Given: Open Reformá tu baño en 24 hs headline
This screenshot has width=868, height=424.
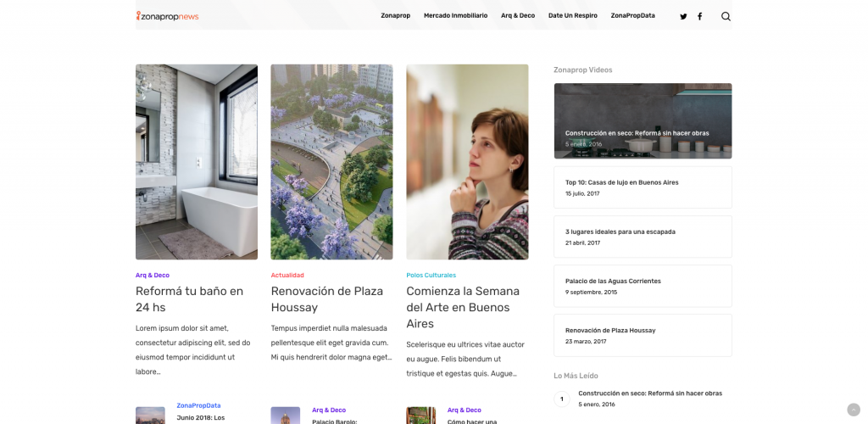Looking at the screenshot, I should (189, 298).
